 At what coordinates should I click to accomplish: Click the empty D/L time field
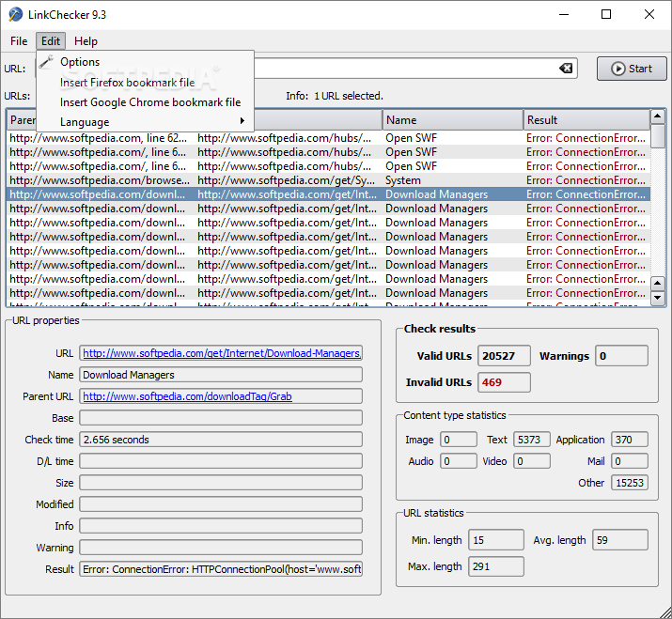click(x=221, y=461)
